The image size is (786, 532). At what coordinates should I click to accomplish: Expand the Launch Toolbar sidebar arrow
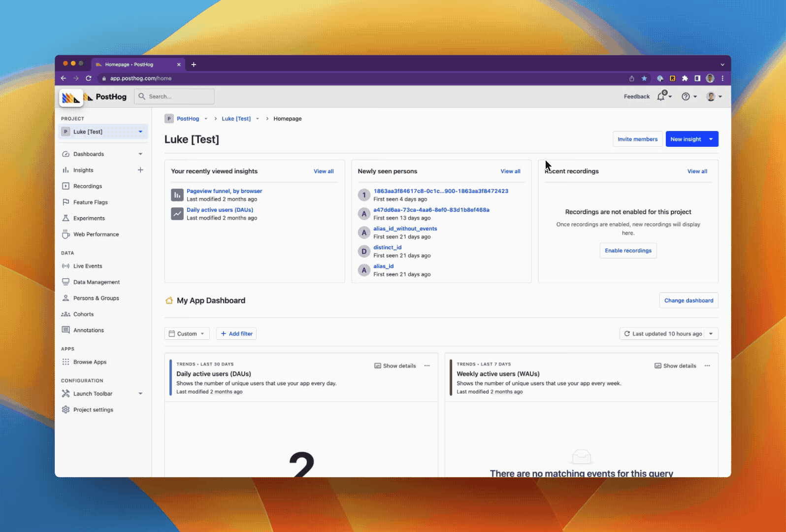[x=140, y=394]
